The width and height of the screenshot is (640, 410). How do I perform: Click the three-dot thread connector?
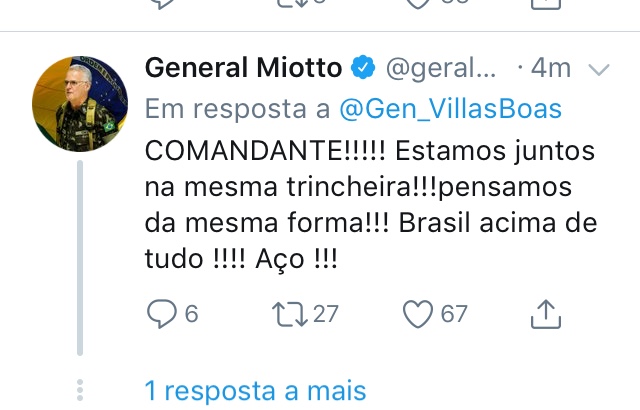[x=80, y=390]
